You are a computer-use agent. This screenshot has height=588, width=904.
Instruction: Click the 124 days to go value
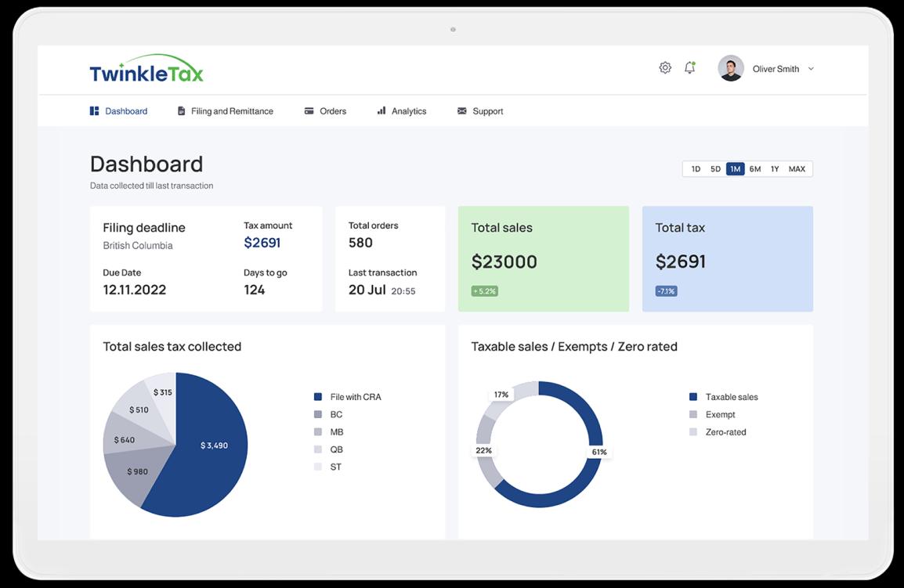[255, 290]
